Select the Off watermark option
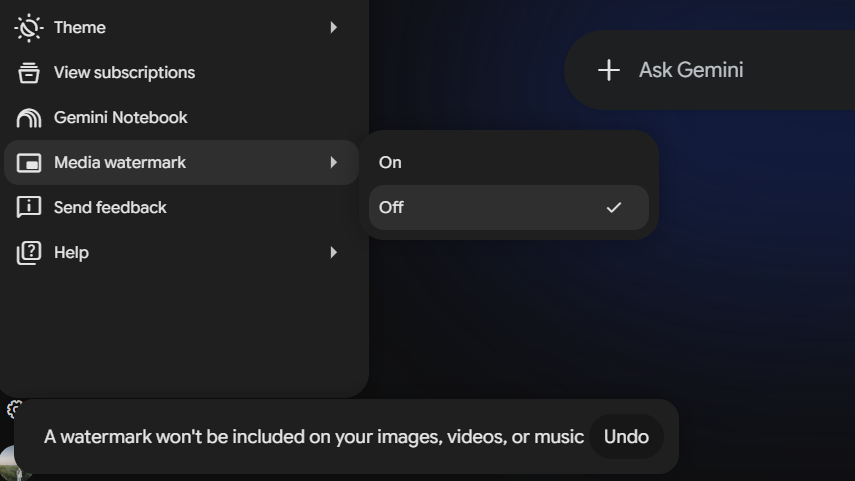855x481 pixels. click(x=509, y=207)
